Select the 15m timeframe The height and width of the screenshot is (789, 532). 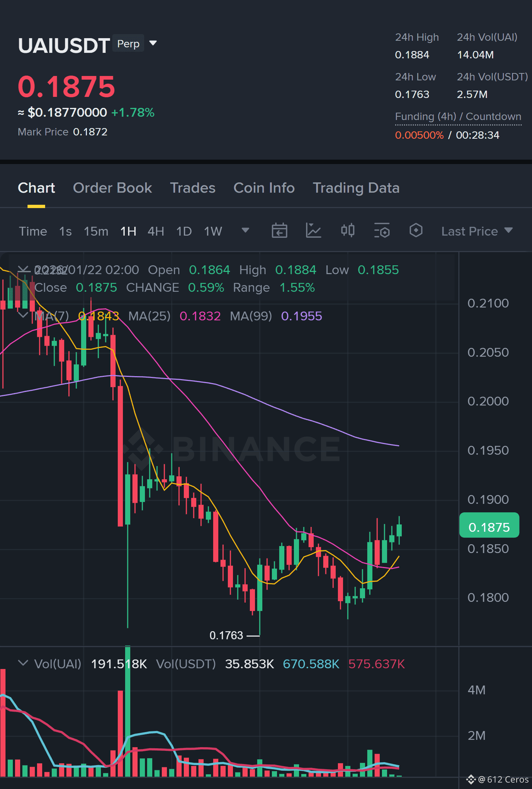tap(96, 231)
